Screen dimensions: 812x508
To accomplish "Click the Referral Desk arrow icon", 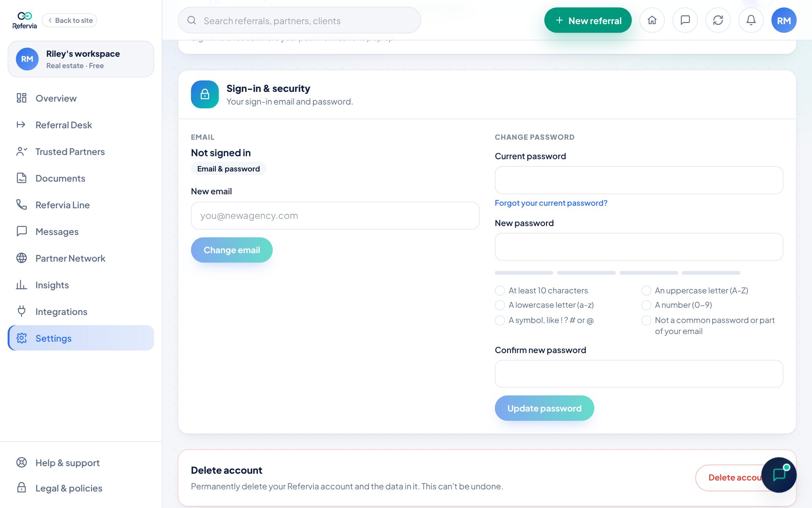I will pyautogui.click(x=22, y=125).
